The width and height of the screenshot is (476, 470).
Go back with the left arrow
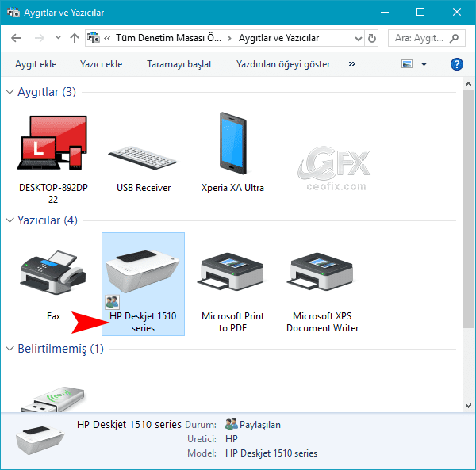(x=16, y=38)
